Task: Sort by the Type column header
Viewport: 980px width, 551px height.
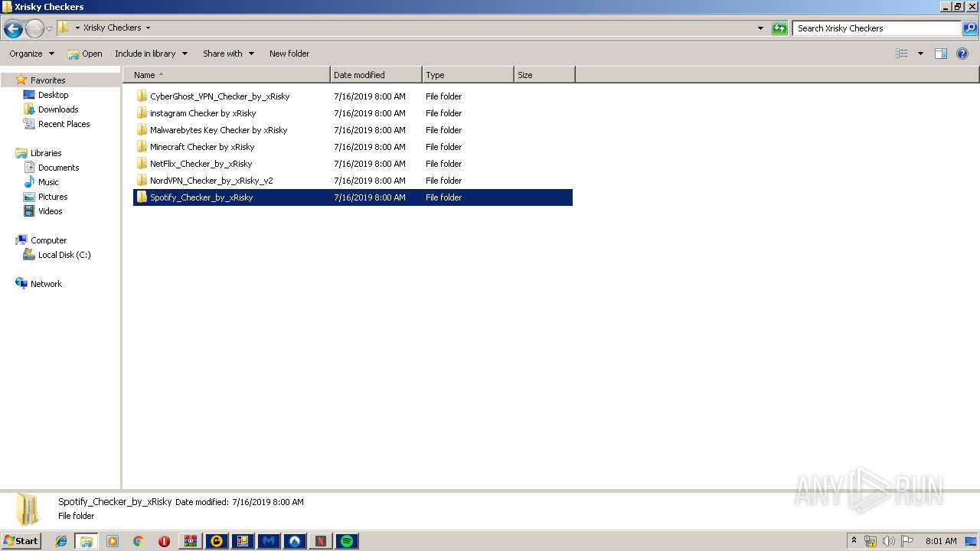Action: (468, 75)
